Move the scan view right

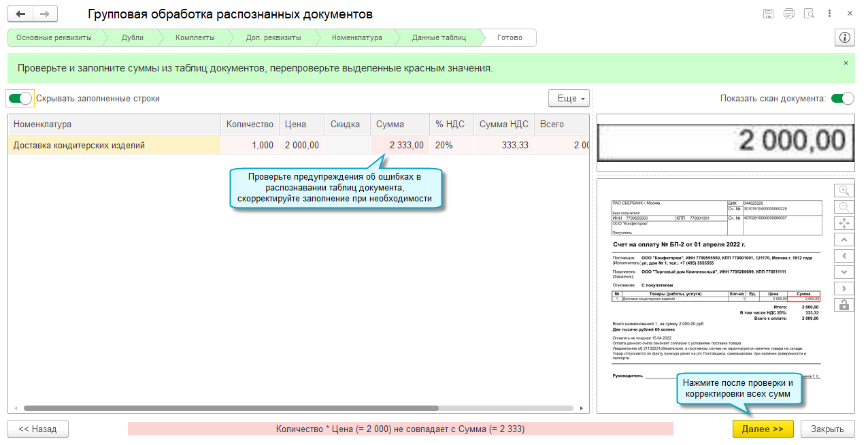844,289
